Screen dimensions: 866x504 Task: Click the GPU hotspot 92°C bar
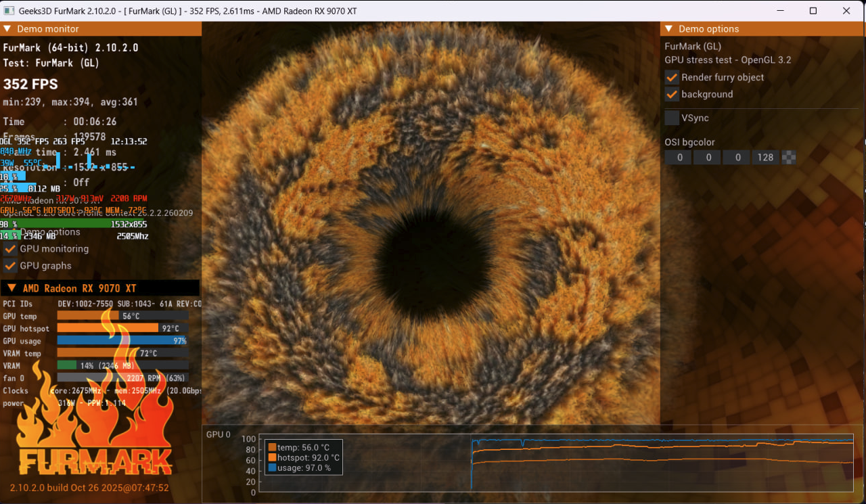[x=123, y=328]
